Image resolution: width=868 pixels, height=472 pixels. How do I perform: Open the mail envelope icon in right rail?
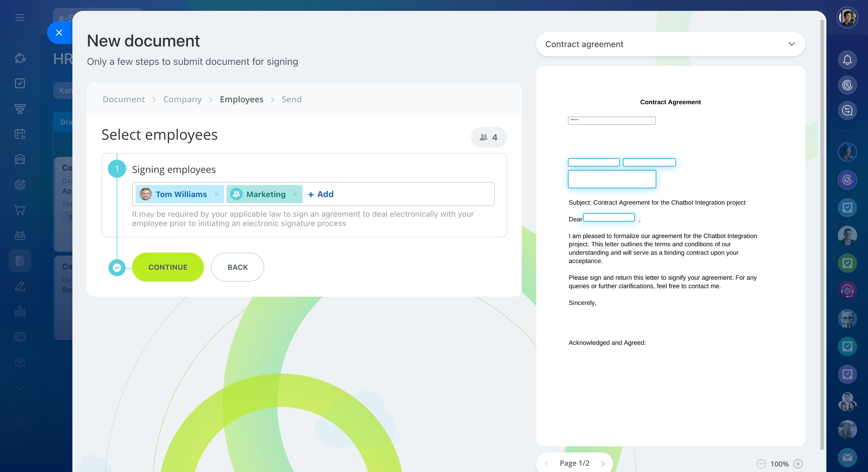[x=847, y=458]
